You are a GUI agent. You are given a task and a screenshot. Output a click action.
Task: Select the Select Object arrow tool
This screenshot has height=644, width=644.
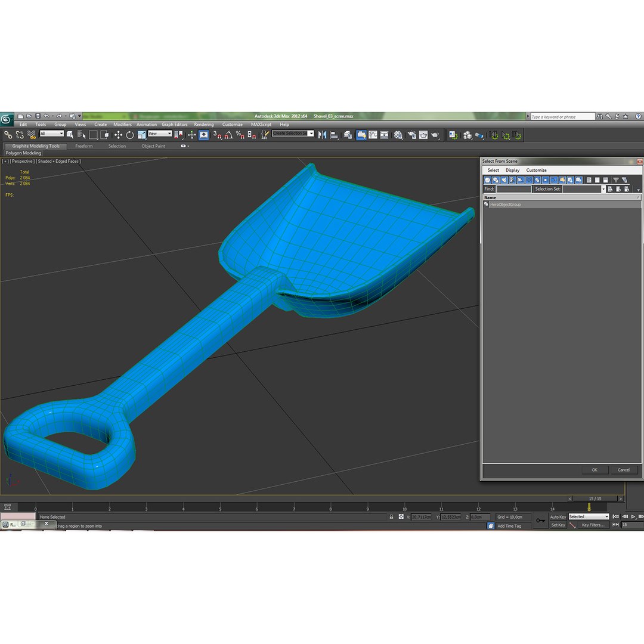70,135
